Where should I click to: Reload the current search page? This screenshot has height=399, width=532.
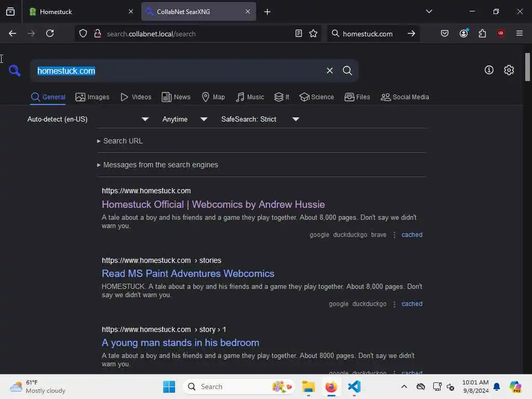point(50,33)
